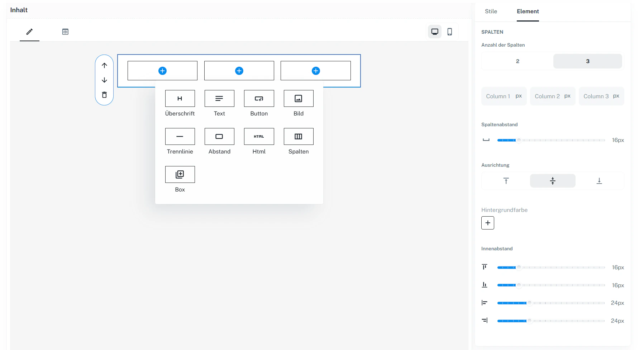Viewport: 644px width, 350px height.
Task: Insert an Abstand spacer block
Action: point(219,137)
